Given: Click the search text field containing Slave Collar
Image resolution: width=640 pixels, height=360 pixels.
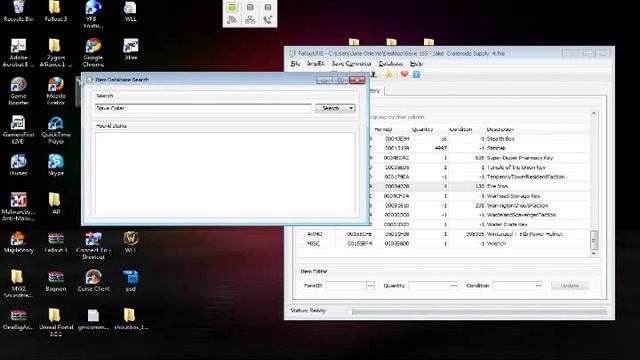Looking at the screenshot, I should point(203,108).
